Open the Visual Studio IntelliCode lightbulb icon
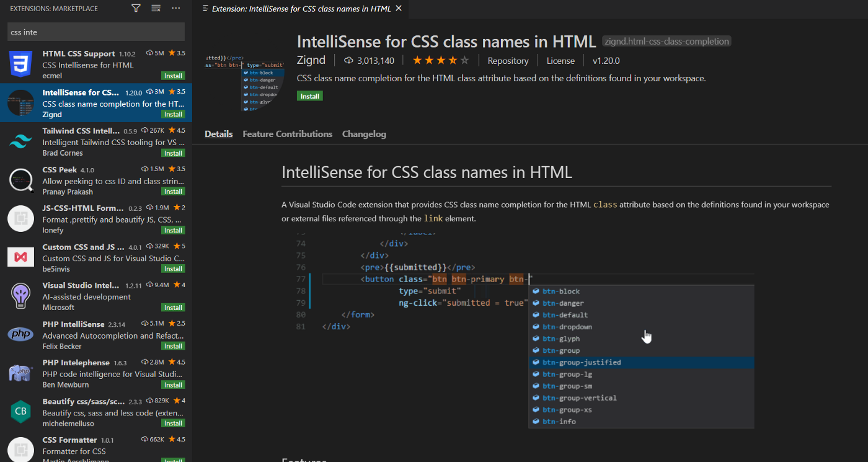This screenshot has width=868, height=462. [20, 296]
